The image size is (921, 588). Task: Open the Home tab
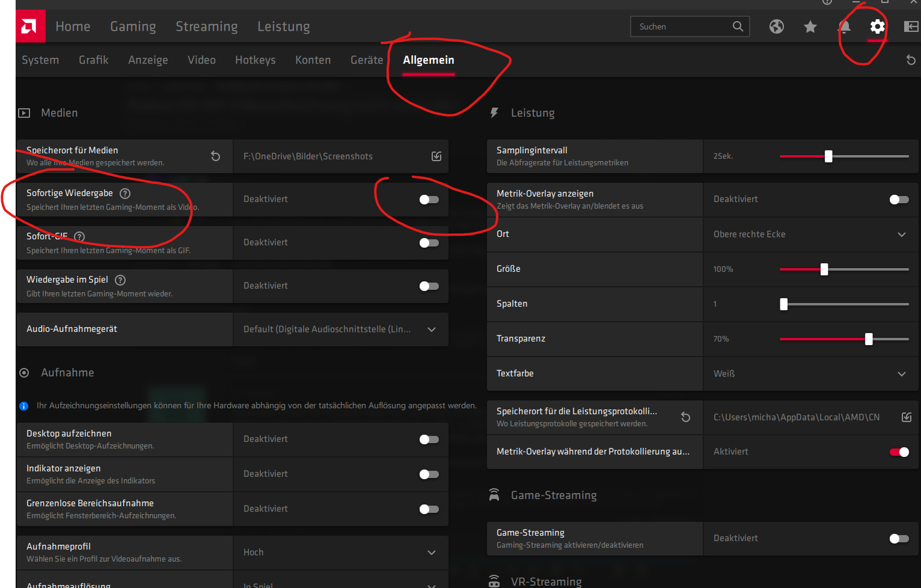[73, 26]
